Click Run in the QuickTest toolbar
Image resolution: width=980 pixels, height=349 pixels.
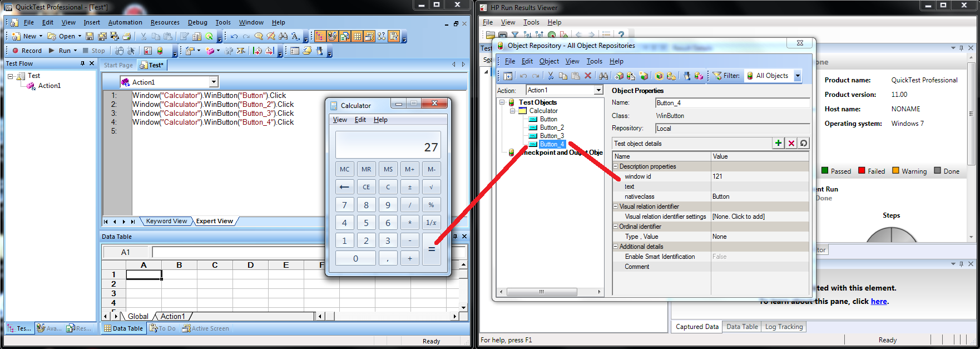pos(61,51)
